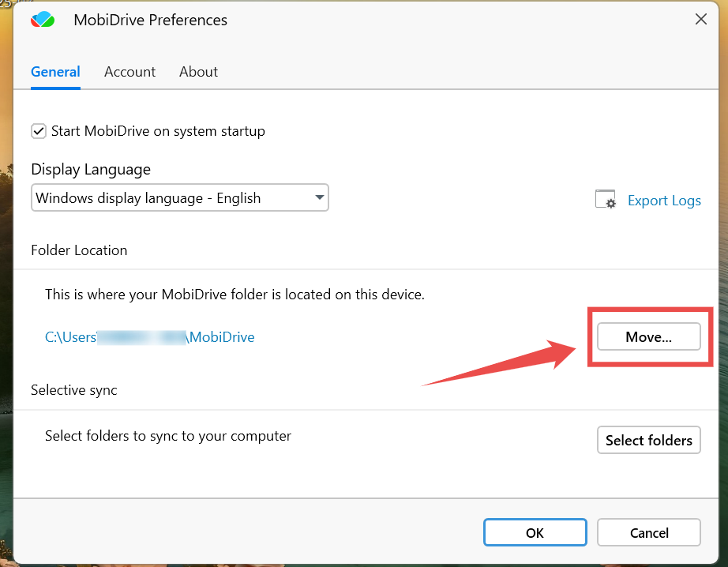Close the MobiDrive Preferences dialog
The width and height of the screenshot is (728, 567).
[700, 20]
